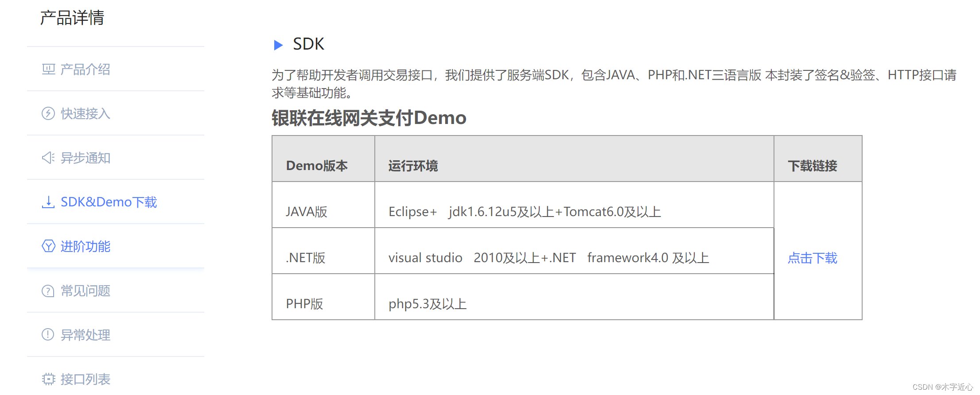Viewport: 980px width, 395px height.
Task: Click the monitor icon beside 产品介绍
Action: pyautogui.click(x=49, y=69)
